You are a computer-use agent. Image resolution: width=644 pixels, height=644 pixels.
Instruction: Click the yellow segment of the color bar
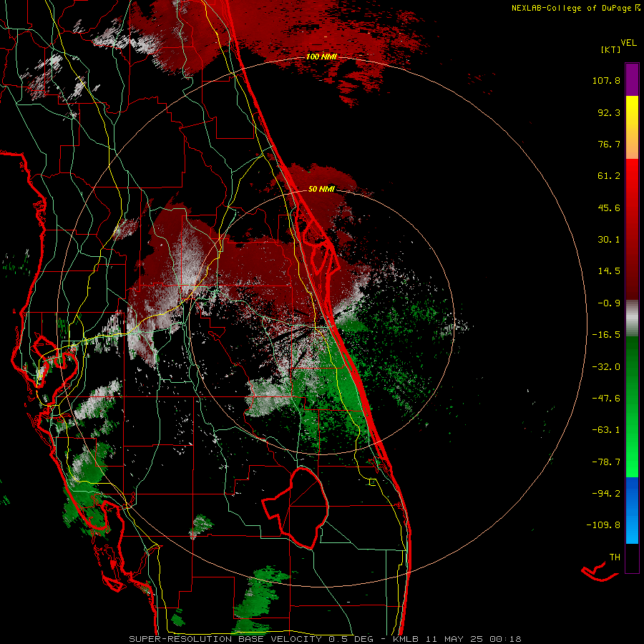pyautogui.click(x=632, y=127)
